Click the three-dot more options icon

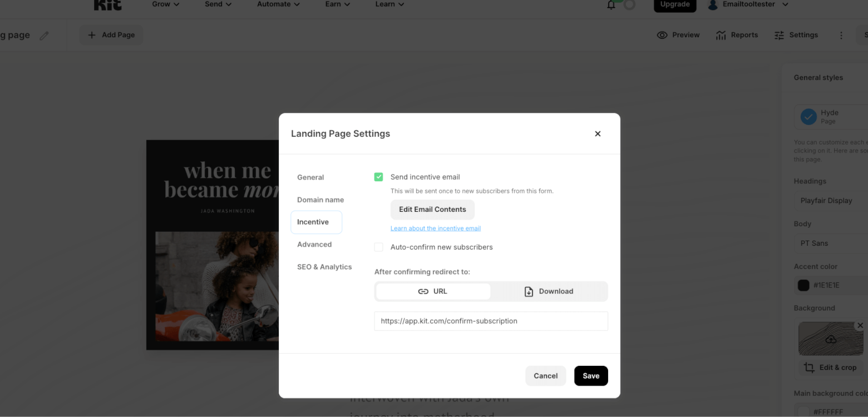pos(841,35)
